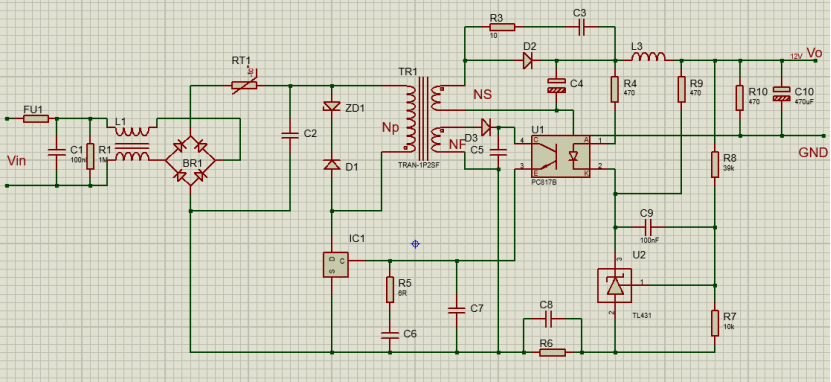
Task: Select the FU1 fuse symbol
Action: click(36, 119)
